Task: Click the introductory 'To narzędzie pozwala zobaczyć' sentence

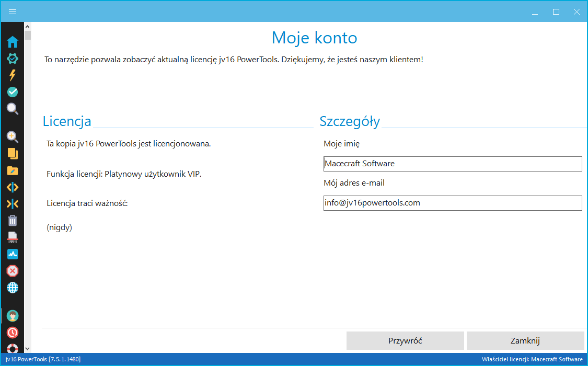Action: point(234,60)
